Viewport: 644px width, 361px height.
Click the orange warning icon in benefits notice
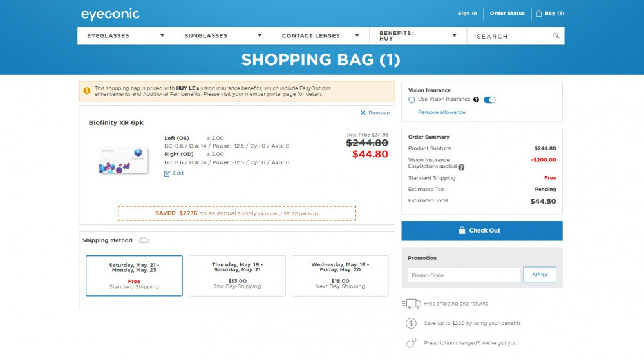[x=87, y=91]
